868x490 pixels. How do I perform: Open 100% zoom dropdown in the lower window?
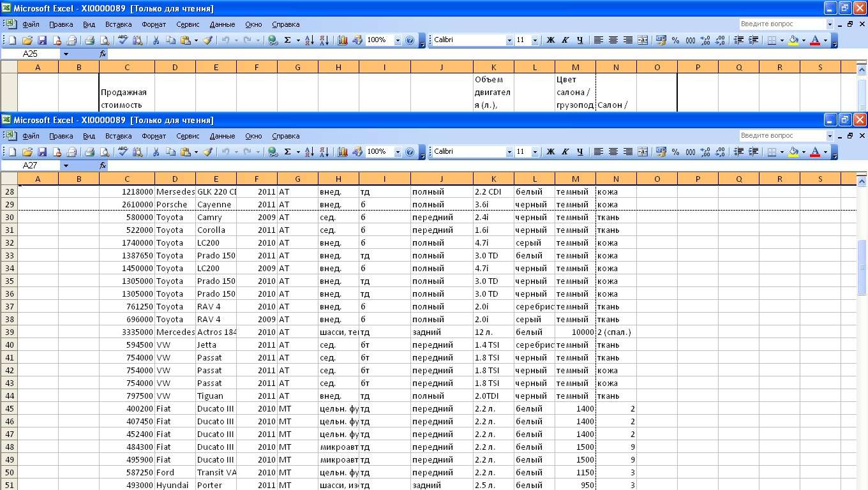click(398, 152)
